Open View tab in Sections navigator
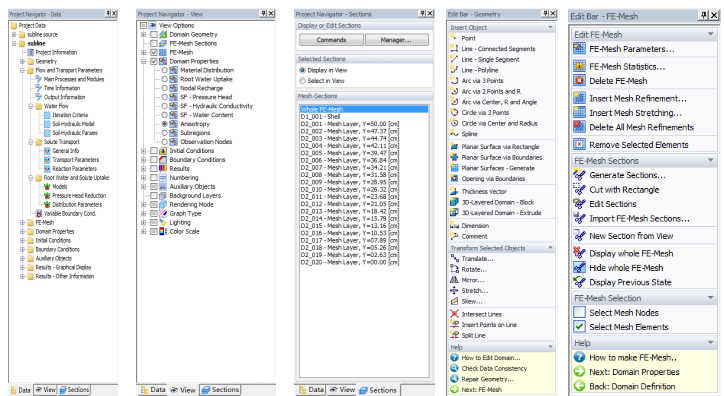Image resolution: width=724 pixels, height=396 pixels. (342, 390)
